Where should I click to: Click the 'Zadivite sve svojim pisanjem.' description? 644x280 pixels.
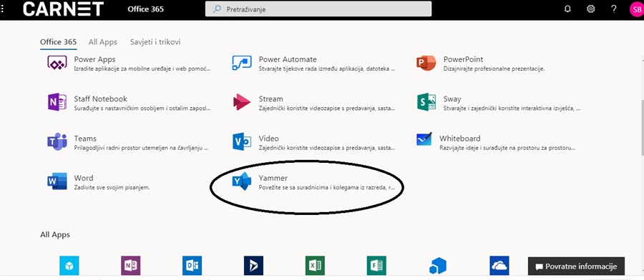[112, 188]
